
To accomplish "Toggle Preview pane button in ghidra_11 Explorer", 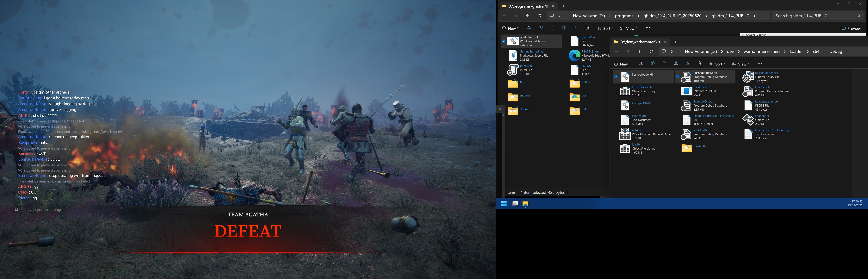I will pos(851,28).
